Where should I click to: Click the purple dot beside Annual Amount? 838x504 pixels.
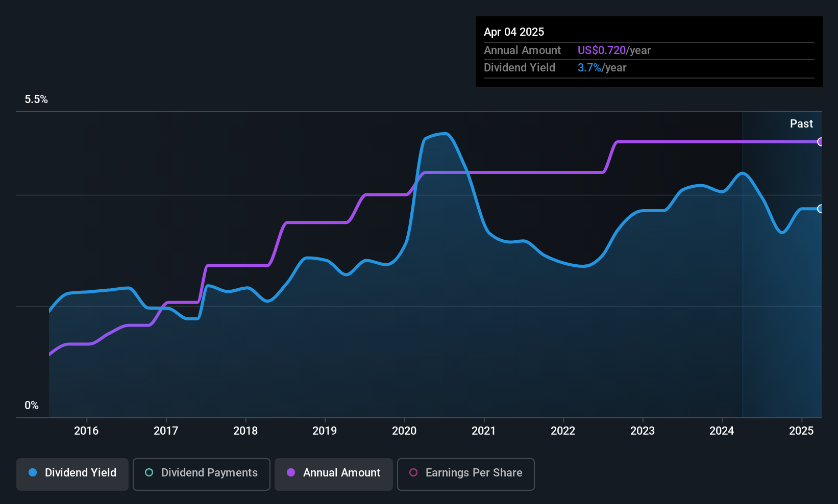click(x=291, y=473)
